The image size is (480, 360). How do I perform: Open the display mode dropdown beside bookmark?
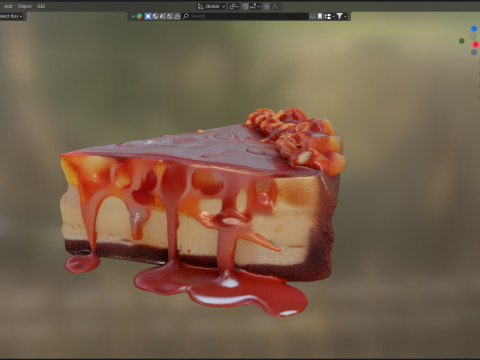[329, 16]
